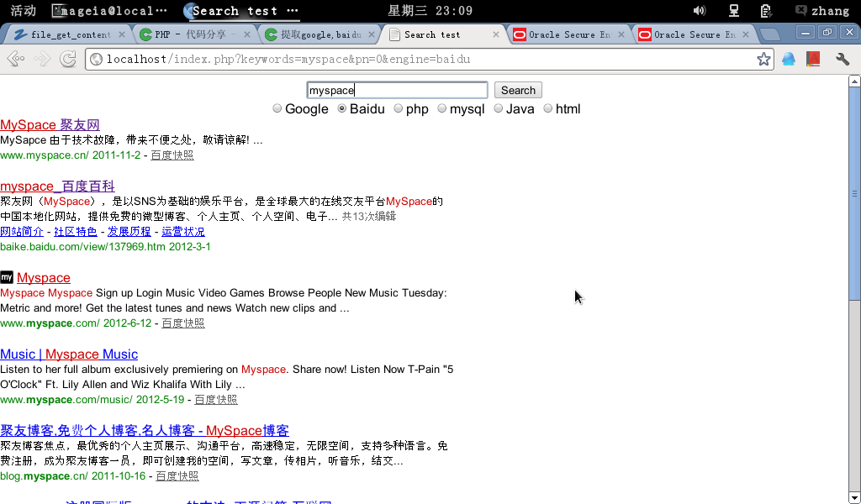Viewport: 861px width, 504px height.
Task: Select the php radio button
Action: [399, 108]
